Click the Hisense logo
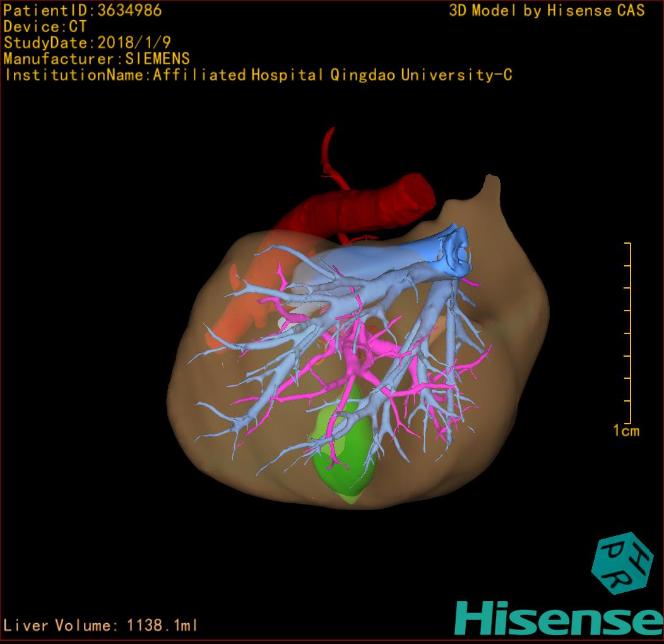The image size is (664, 644). [x=559, y=619]
